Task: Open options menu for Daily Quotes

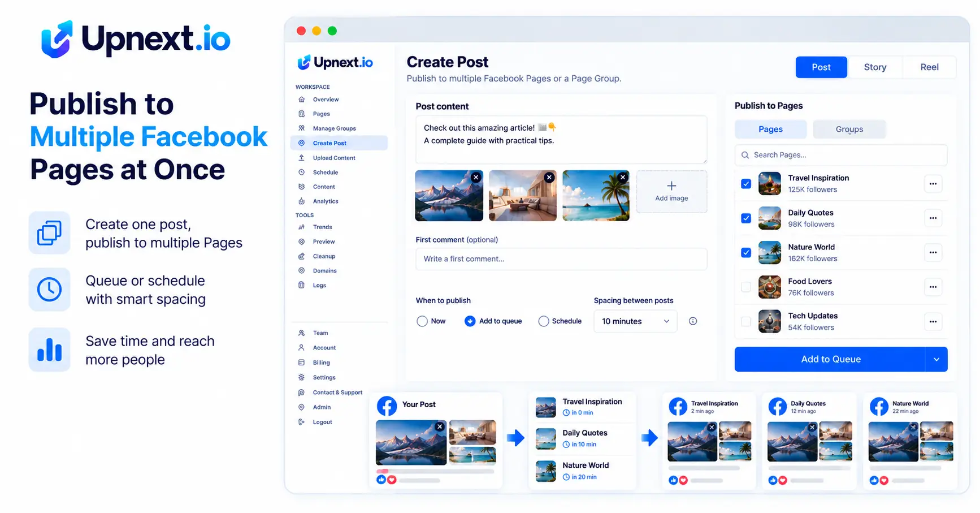Action: pyautogui.click(x=933, y=218)
